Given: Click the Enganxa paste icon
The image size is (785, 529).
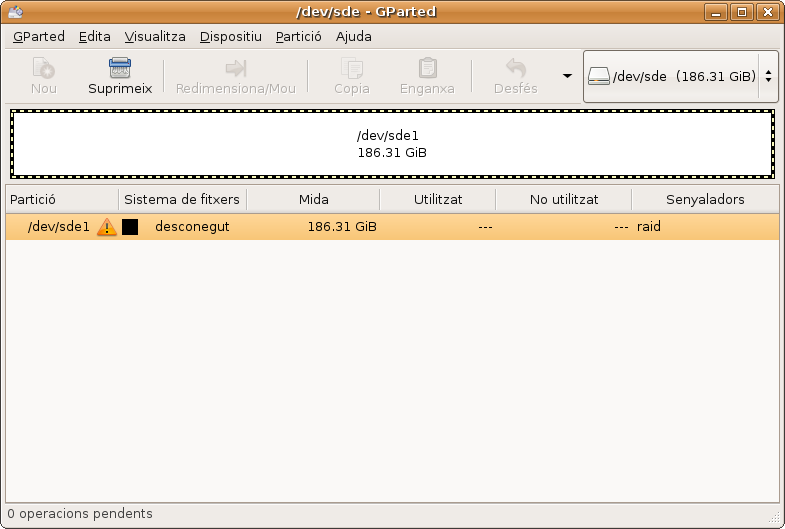Looking at the screenshot, I should [x=427, y=69].
